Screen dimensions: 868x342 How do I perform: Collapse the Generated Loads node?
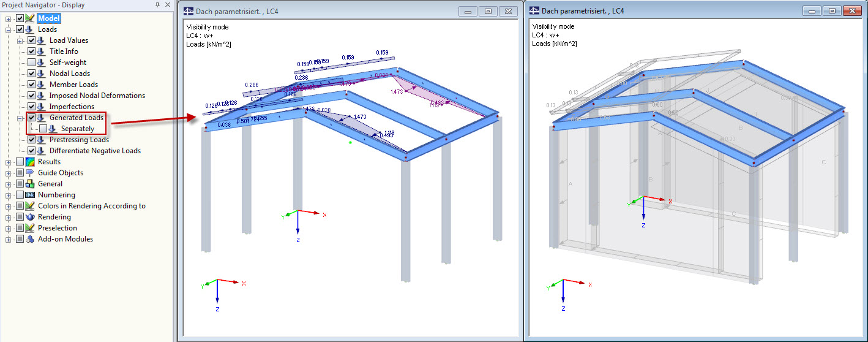point(20,118)
